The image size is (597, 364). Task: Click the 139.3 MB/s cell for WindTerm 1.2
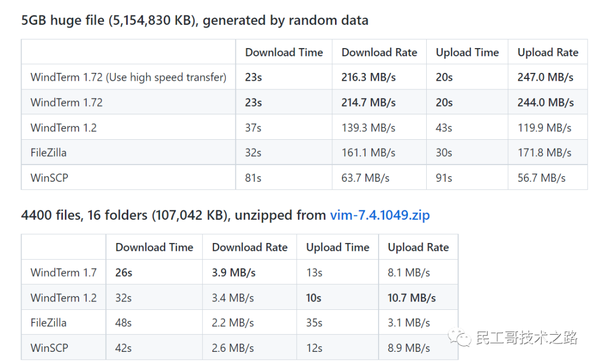369,128
